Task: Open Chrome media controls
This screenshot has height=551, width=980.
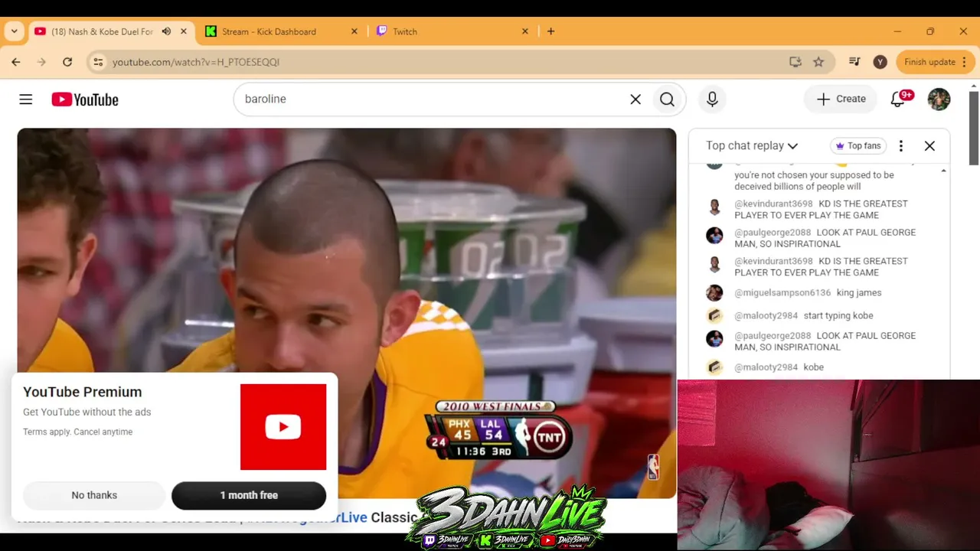Action: pos(855,62)
